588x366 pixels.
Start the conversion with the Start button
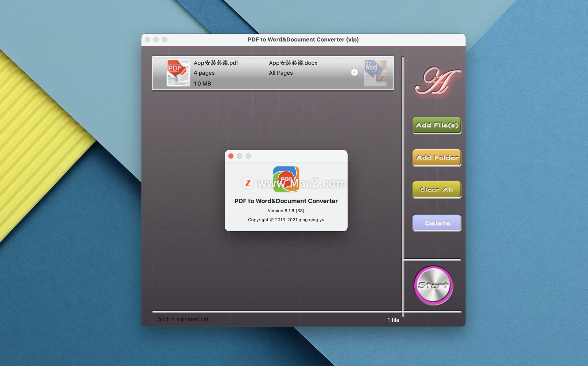433,285
